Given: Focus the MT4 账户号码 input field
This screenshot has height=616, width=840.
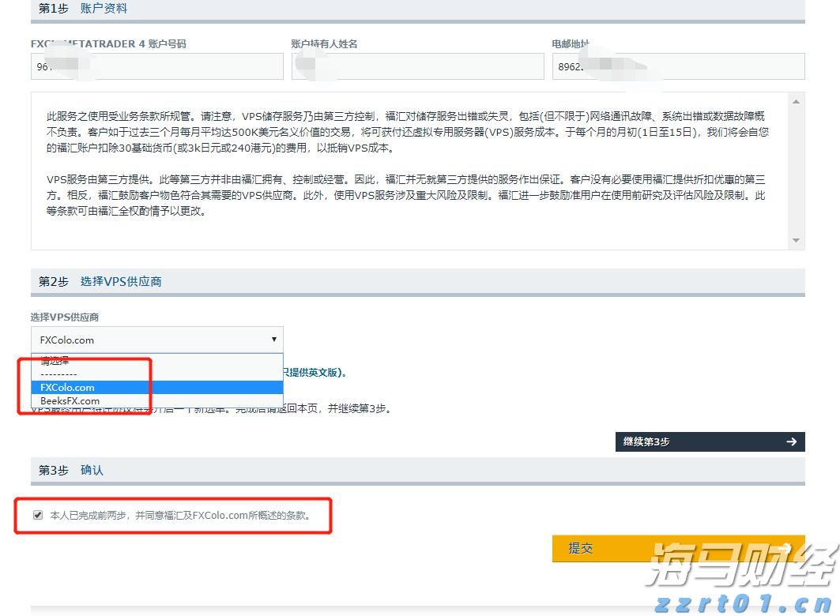Looking at the screenshot, I should point(156,66).
